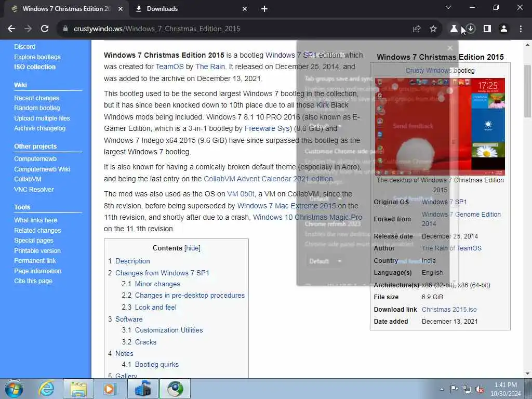Launch Internet Explorer from the taskbar

point(46,389)
